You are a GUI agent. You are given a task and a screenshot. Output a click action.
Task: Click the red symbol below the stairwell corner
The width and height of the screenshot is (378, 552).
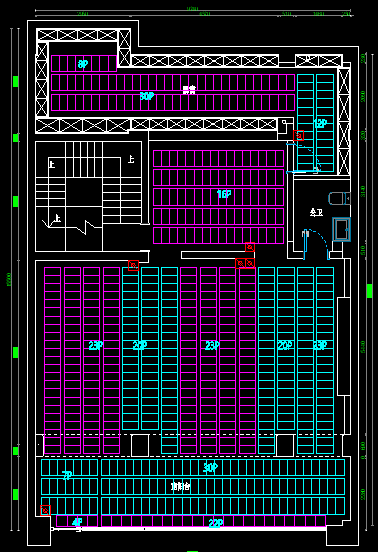pyautogui.click(x=133, y=265)
